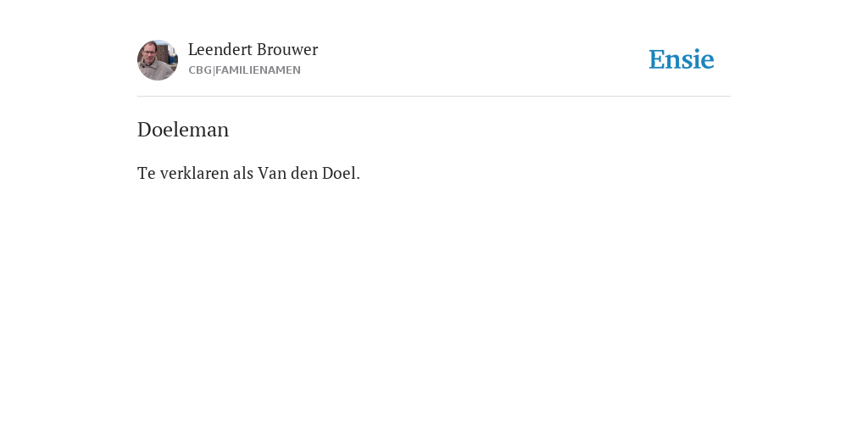Open the Ensie logo link

[682, 59]
